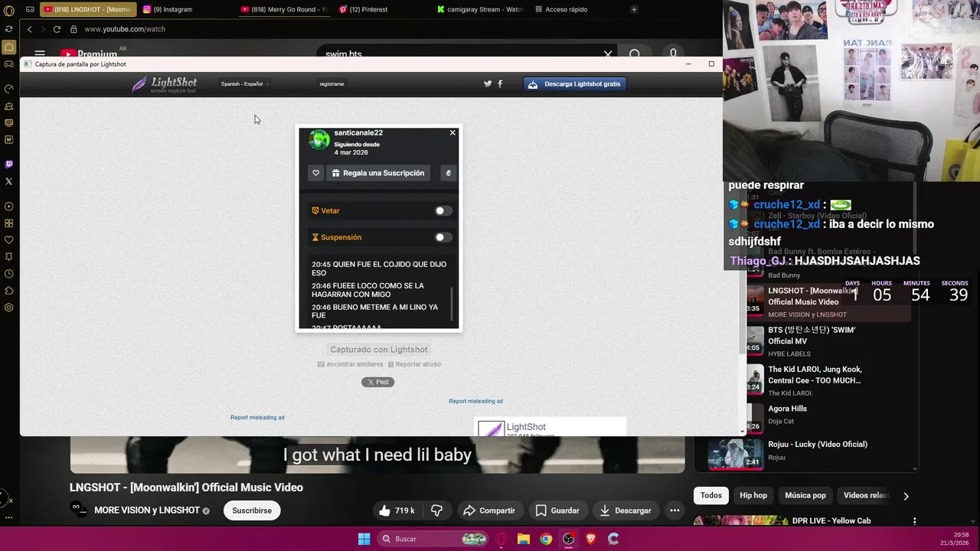
Task: Click the Compartir button
Action: point(490,510)
